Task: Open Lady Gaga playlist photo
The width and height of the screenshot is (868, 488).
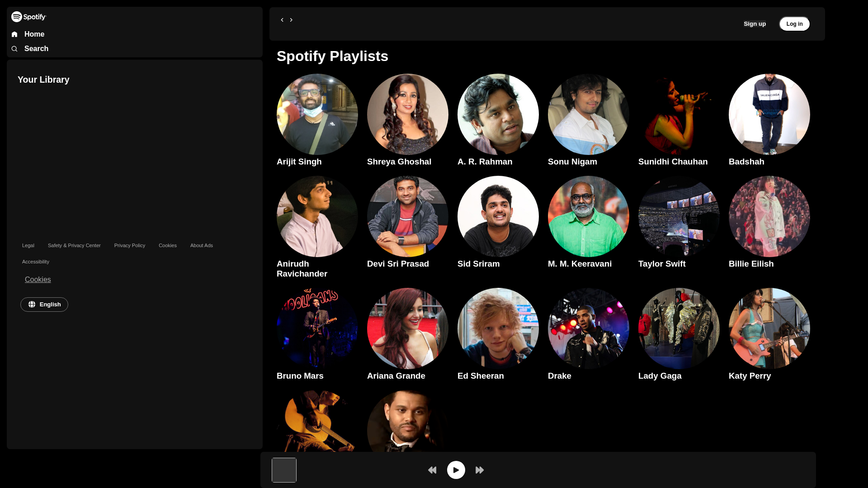Action: click(679, 328)
